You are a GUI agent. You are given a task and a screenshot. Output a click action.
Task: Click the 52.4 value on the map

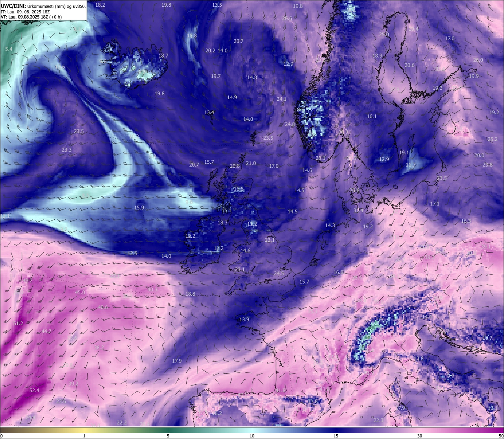pos(35,390)
